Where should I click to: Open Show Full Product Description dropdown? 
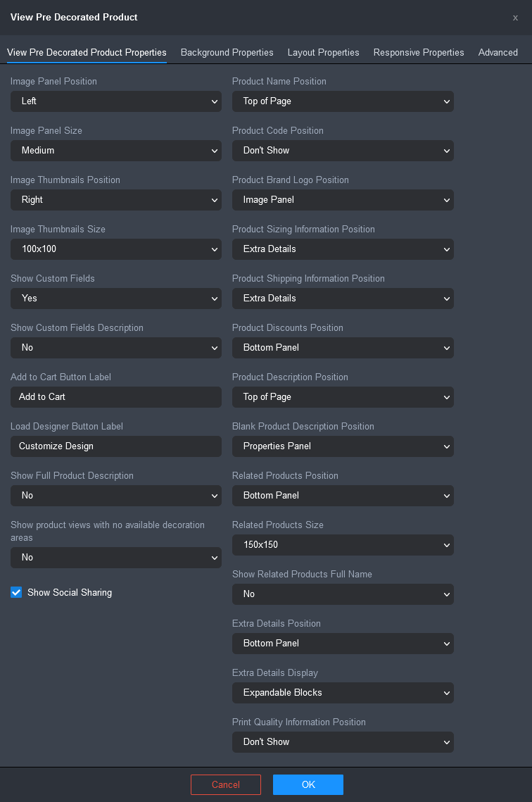[116, 496]
